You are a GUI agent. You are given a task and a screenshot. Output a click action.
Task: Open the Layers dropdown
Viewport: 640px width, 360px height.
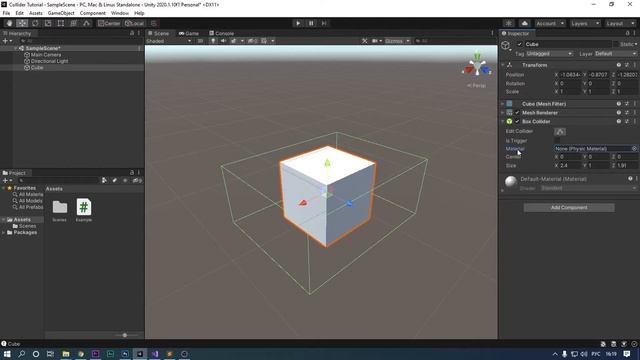pos(585,23)
